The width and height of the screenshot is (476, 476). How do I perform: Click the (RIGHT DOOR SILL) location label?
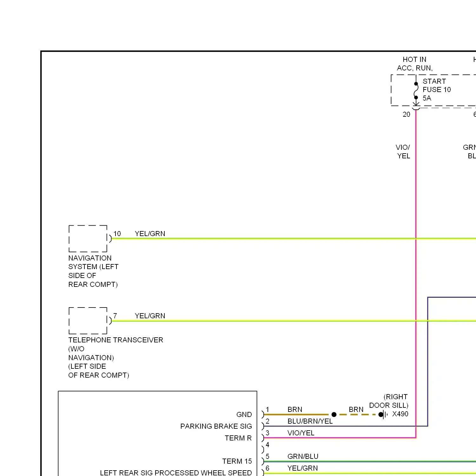tap(389, 401)
